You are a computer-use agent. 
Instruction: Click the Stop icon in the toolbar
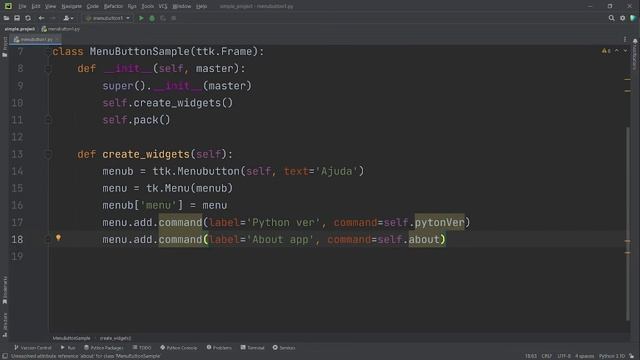point(173,18)
